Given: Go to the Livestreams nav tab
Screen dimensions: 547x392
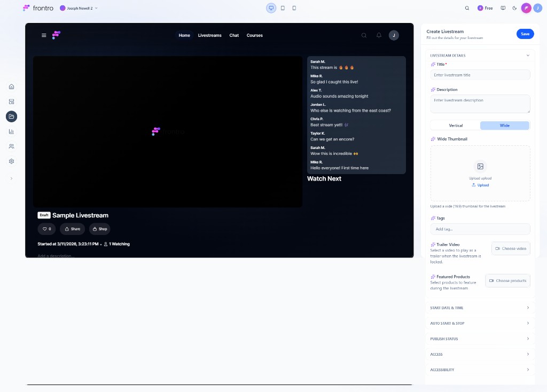Looking at the screenshot, I should tap(209, 35).
